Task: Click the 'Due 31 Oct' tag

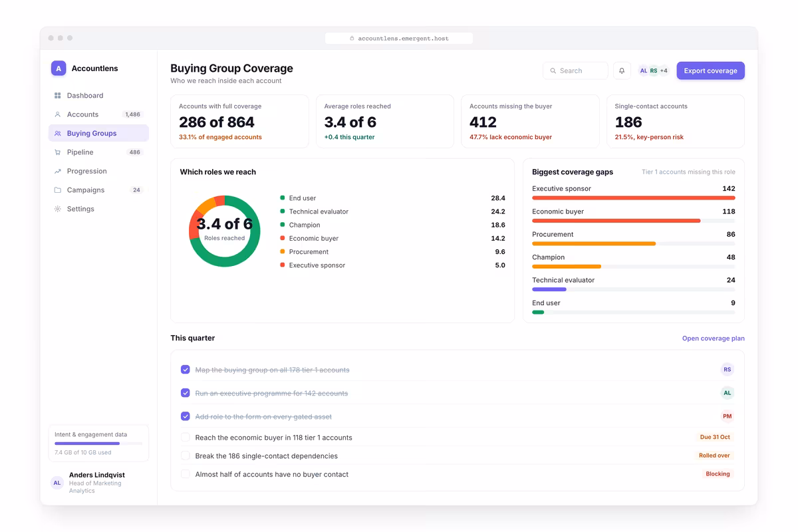Action: [715, 438]
